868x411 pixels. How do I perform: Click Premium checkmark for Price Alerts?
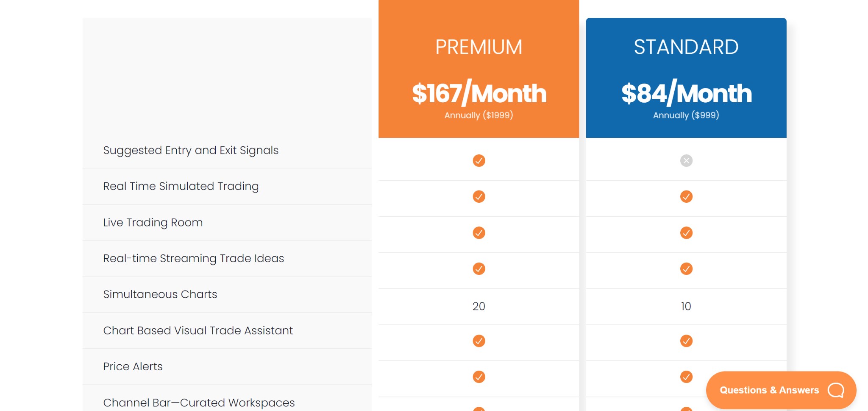click(479, 377)
